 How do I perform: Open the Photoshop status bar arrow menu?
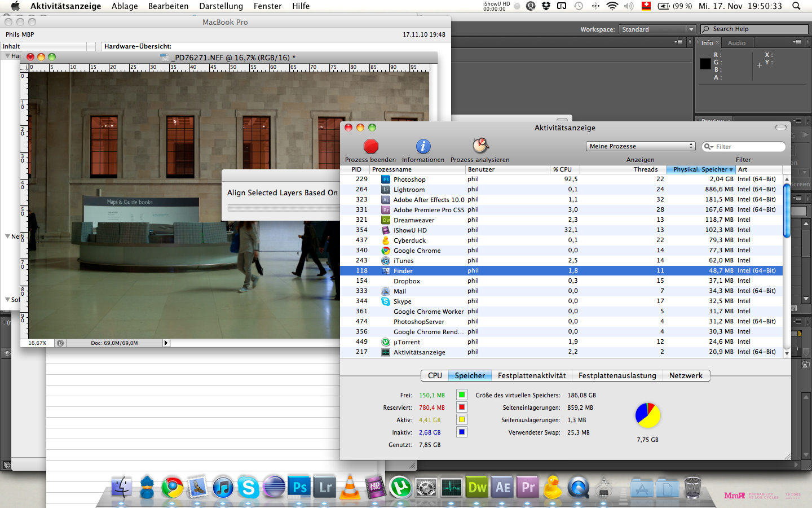coord(166,343)
